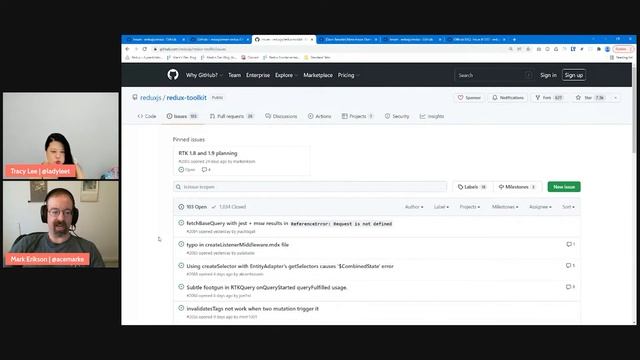Click Mark Erikson's video thumbnail

[61, 224]
